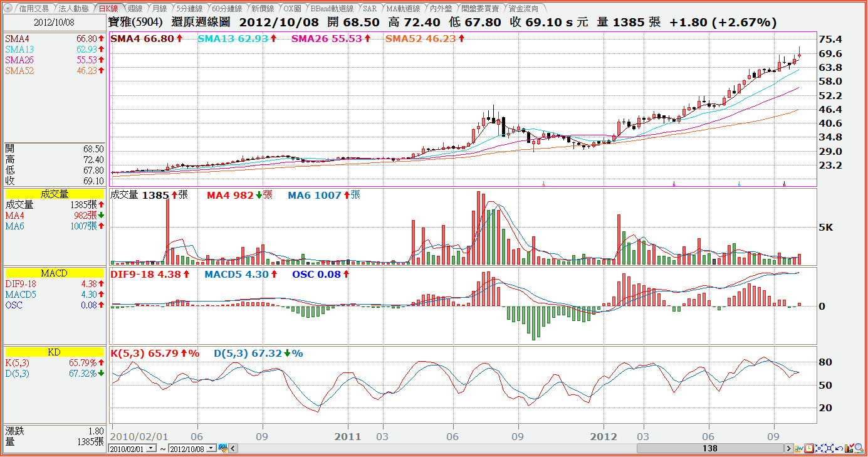868x457 pixels.
Task: Click the MACD5 4.30 legend
Action: pyautogui.click(x=241, y=274)
